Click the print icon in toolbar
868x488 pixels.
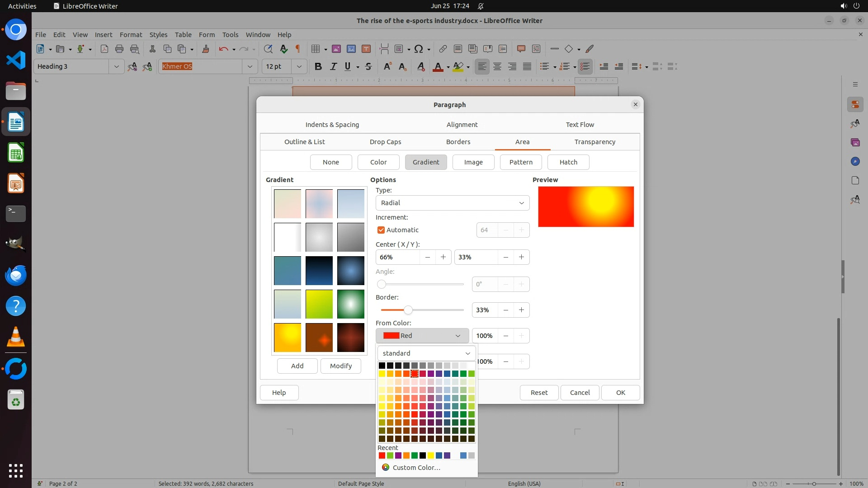coord(119,49)
